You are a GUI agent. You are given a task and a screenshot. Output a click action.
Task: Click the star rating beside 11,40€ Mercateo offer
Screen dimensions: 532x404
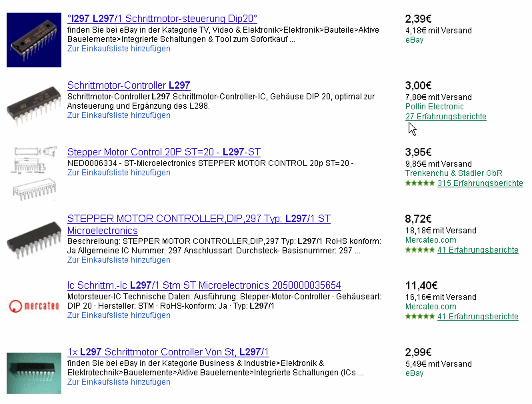tap(420, 317)
